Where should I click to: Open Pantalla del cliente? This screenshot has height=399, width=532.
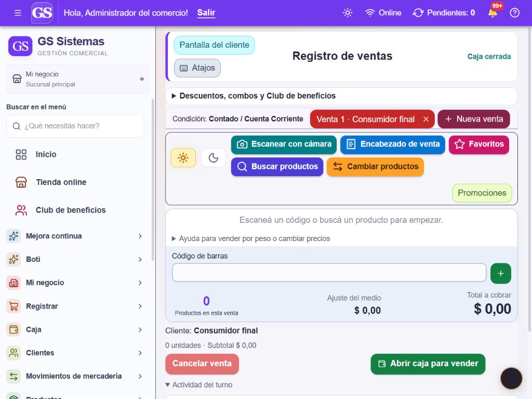214,45
